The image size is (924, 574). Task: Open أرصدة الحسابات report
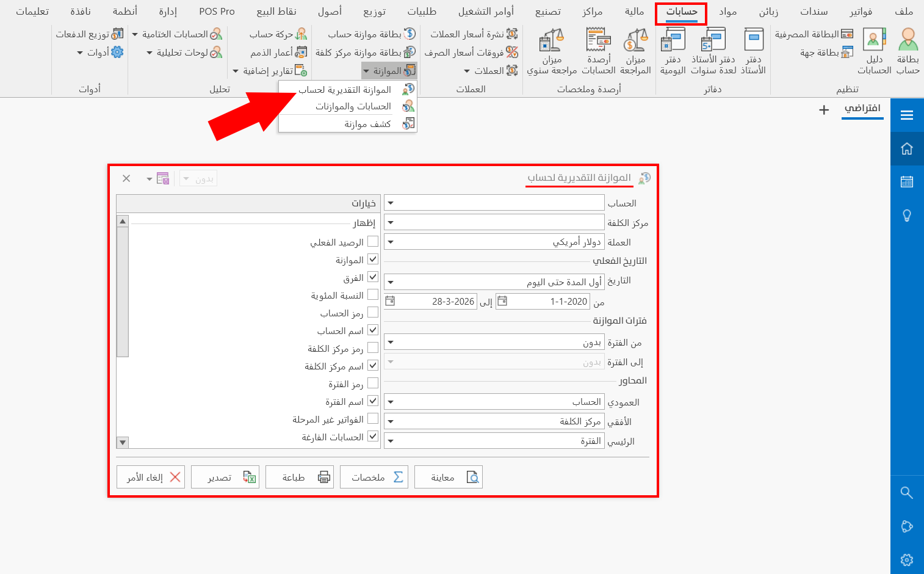point(598,52)
